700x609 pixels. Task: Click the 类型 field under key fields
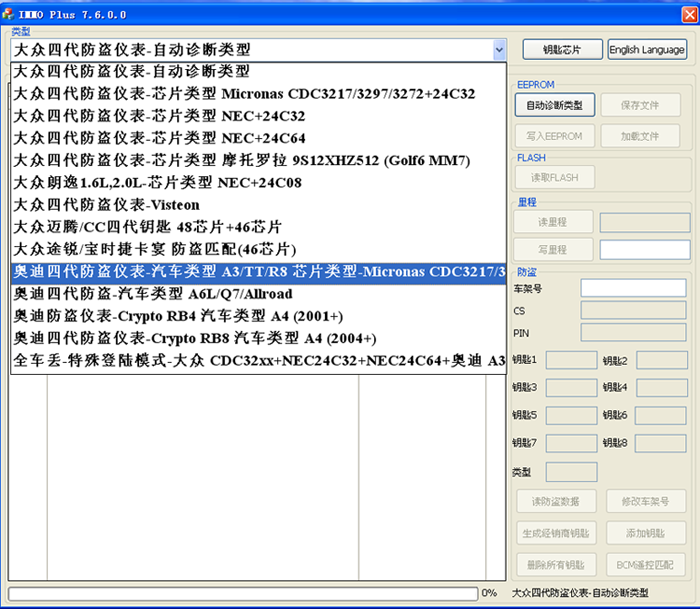click(x=571, y=472)
